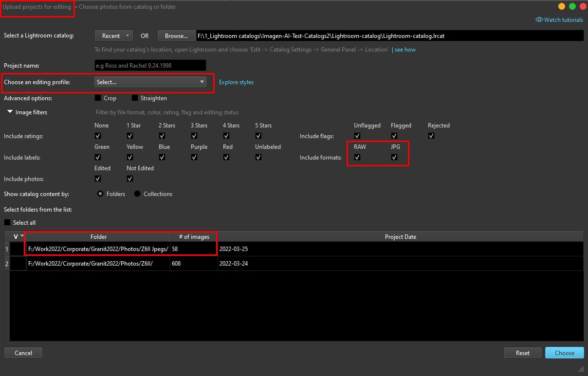Select the Photos/Z6II/ folder path
This screenshot has width=588, height=376.
tap(98, 264)
